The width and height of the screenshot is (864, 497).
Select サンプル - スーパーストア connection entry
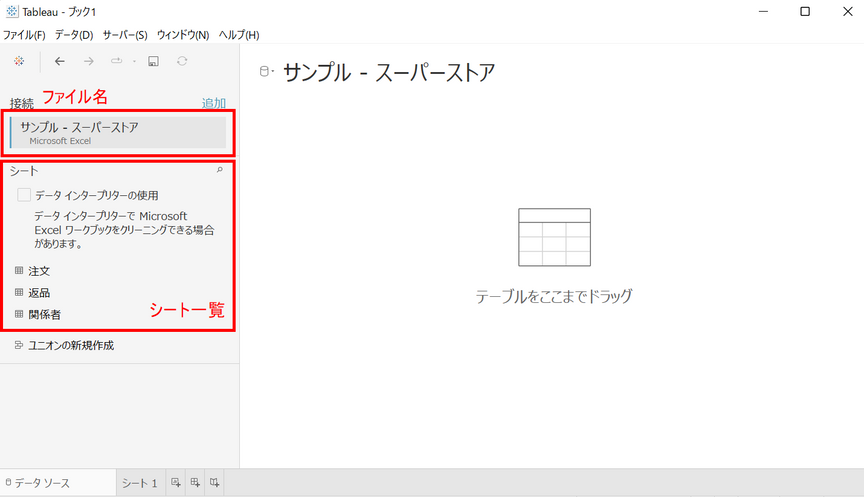point(118,133)
